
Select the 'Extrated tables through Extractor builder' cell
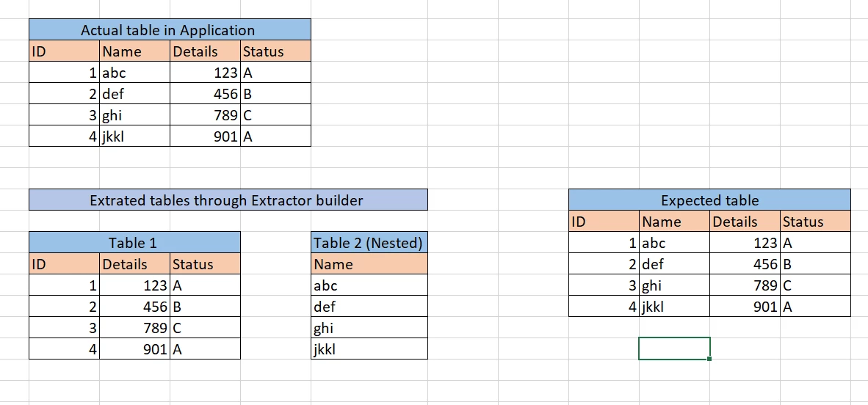coord(226,200)
